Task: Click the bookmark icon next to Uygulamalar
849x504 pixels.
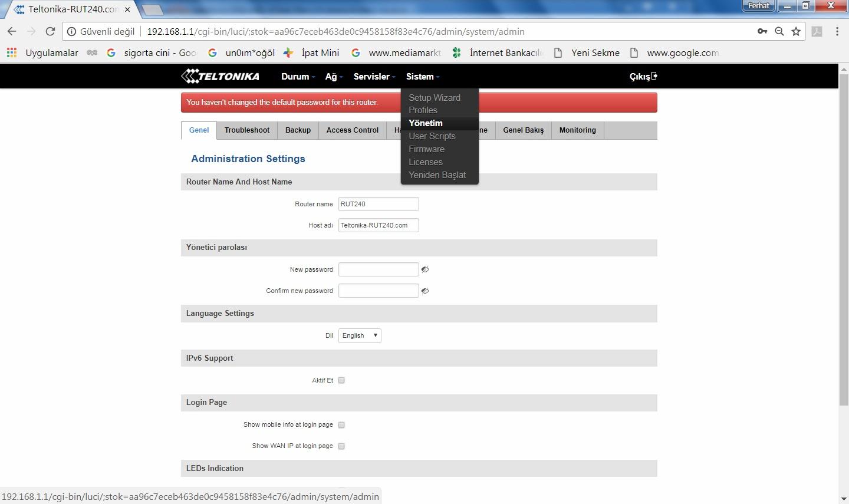Action: point(91,52)
